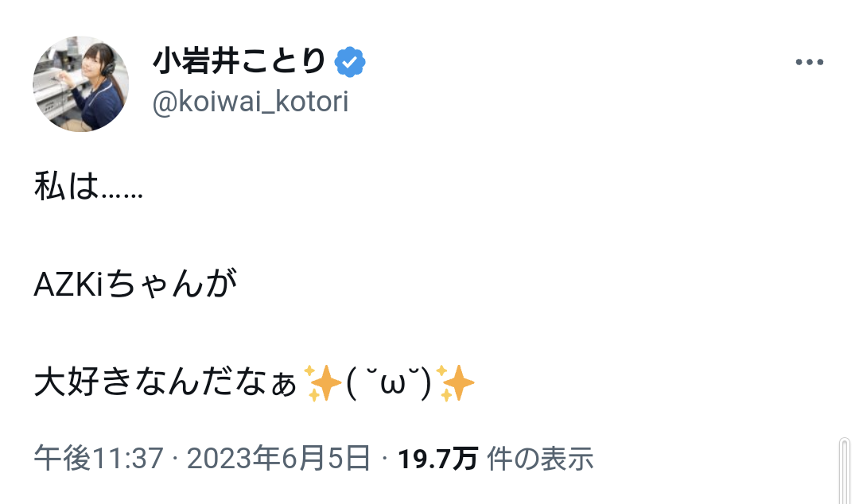Click the 2023年6月5日 date

(281, 459)
